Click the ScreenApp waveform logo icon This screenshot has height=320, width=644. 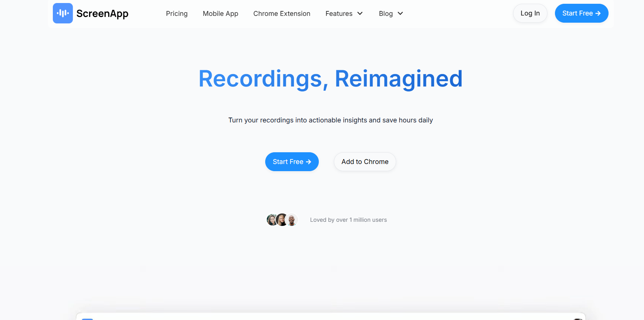[63, 13]
